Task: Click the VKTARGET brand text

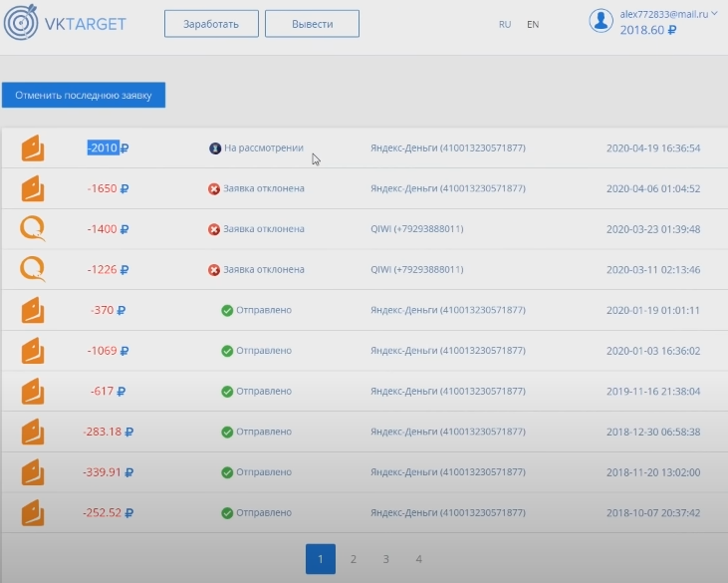Action: tap(85, 24)
